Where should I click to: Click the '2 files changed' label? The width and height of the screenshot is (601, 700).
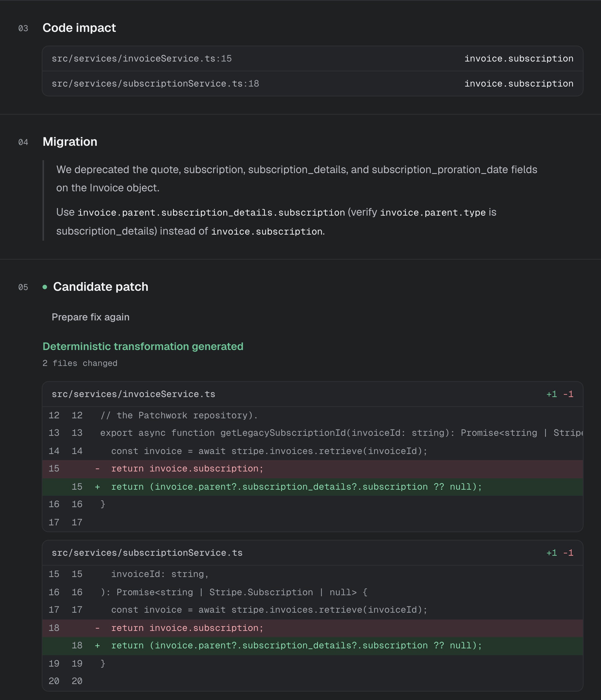(80, 363)
